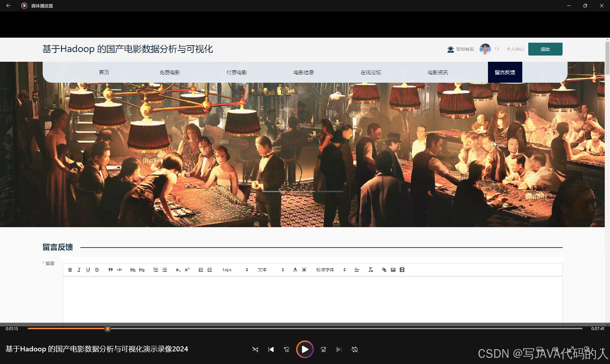Open the 个人中心 link
The image size is (610, 364).
point(515,49)
